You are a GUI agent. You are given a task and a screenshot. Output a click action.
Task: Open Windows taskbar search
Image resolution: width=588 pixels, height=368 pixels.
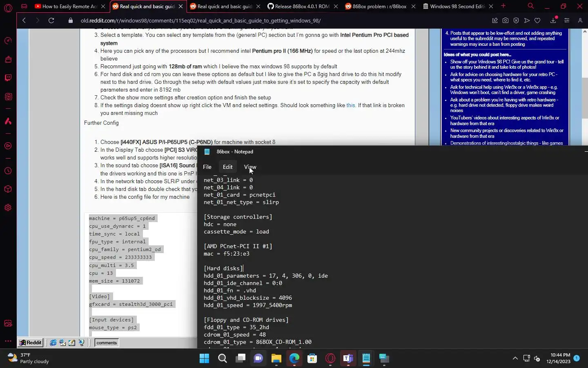coord(223,359)
